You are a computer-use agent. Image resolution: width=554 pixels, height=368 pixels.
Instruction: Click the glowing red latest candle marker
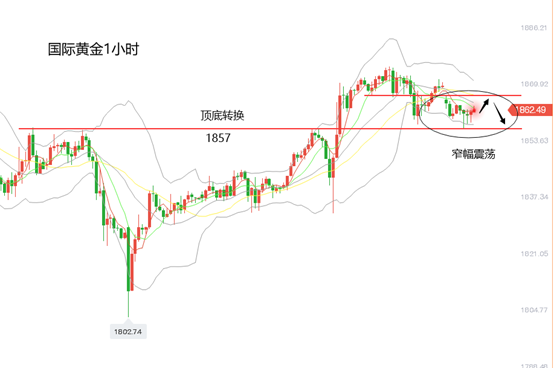pos(474,108)
